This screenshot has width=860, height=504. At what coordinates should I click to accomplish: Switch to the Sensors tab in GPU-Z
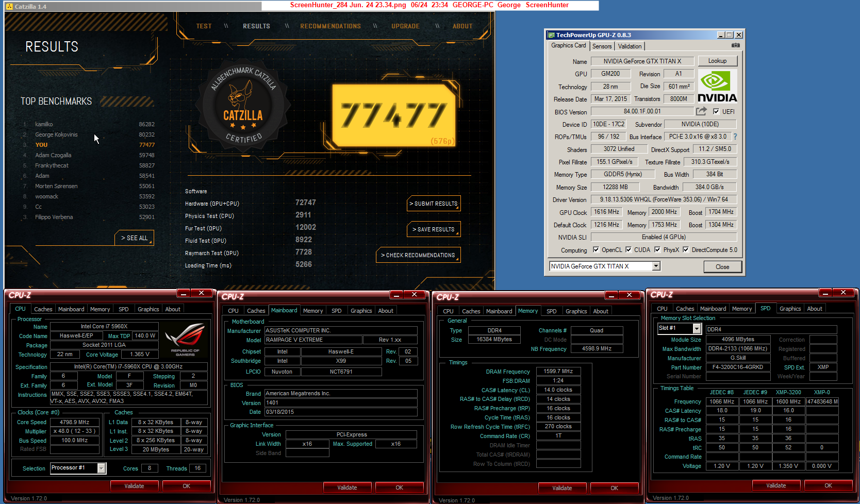(602, 46)
